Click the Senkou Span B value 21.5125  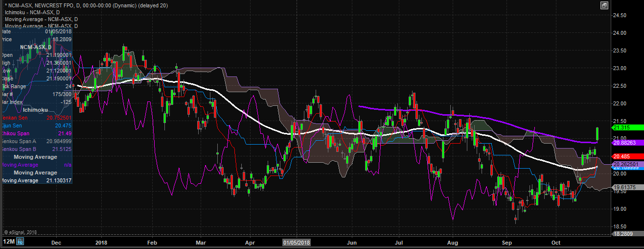tap(62, 149)
